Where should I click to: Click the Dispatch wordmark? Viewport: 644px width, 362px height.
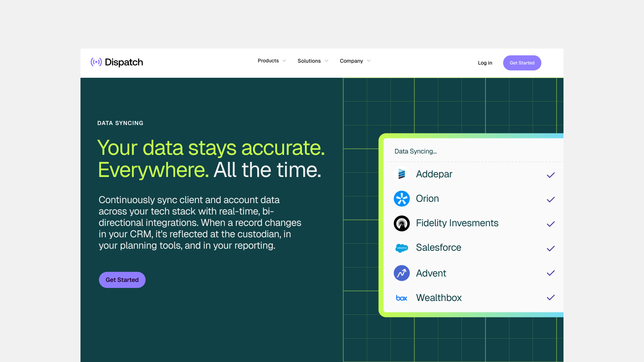pos(124,62)
